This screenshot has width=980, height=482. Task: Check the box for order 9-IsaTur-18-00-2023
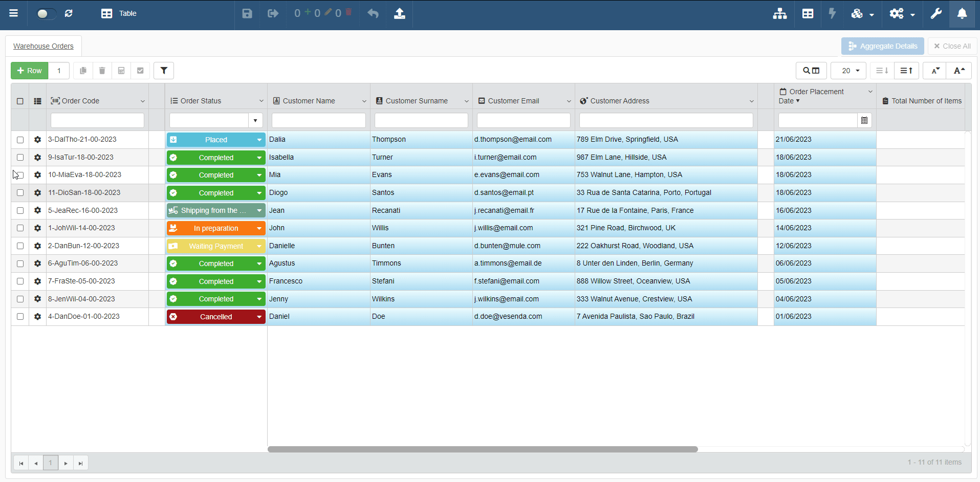point(20,158)
